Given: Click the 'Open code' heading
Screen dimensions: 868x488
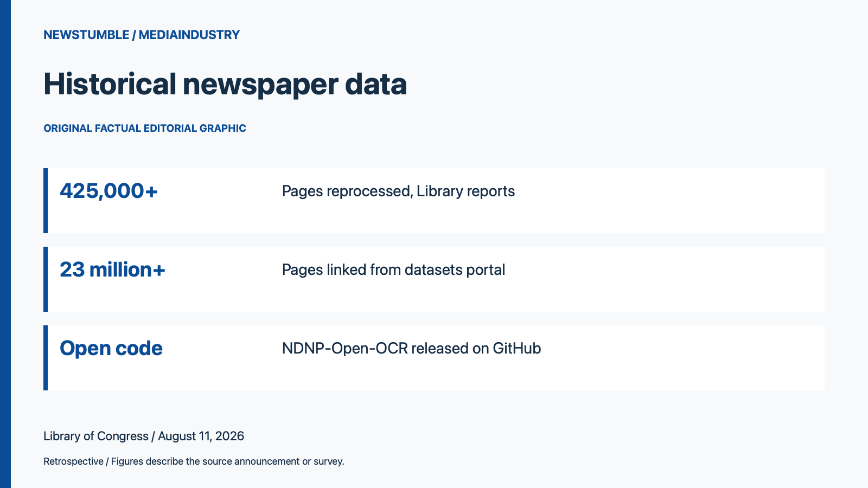Looking at the screenshot, I should coord(111,348).
